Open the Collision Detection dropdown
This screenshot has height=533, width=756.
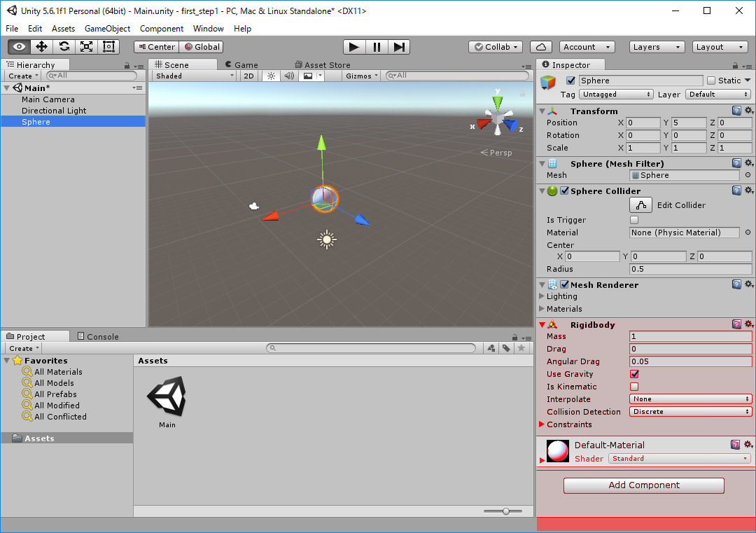[x=690, y=412]
